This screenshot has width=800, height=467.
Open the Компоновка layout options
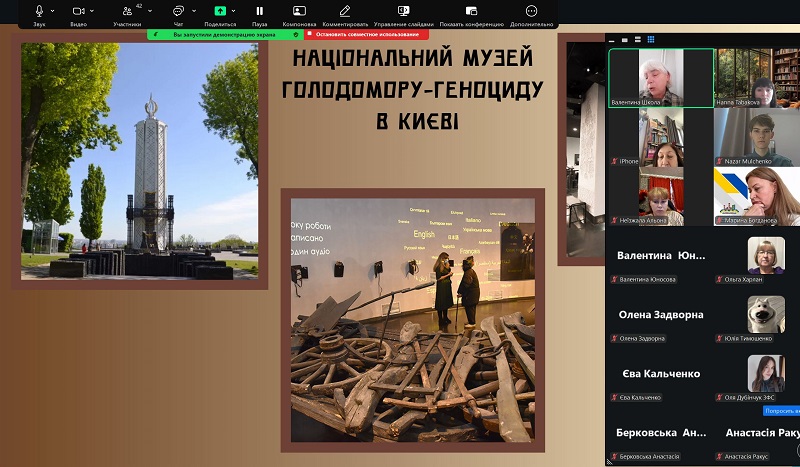coord(299,11)
